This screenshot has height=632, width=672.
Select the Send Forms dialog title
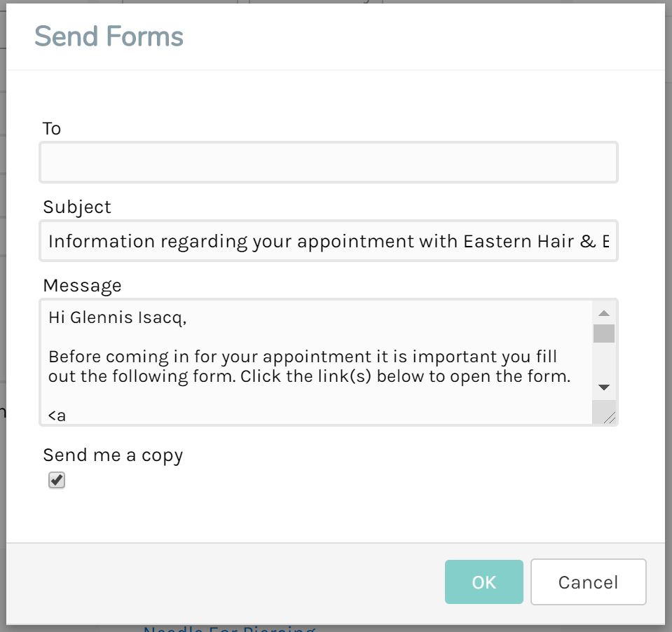(x=109, y=36)
